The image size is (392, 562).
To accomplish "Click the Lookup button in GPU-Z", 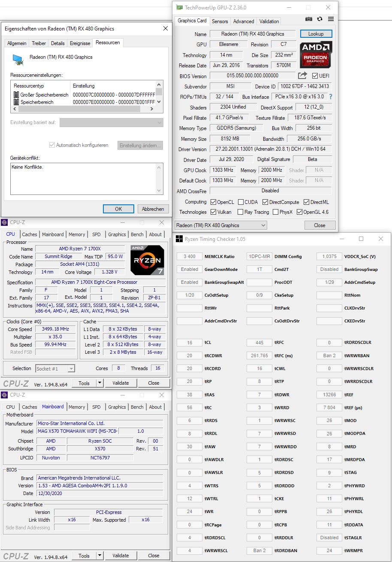I will tap(316, 33).
